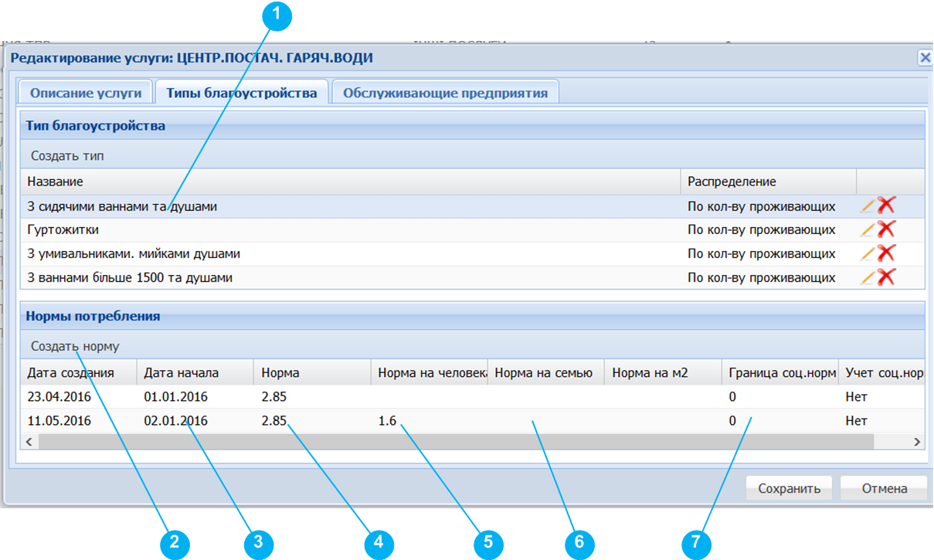Image resolution: width=934 pixels, height=560 pixels.
Task: Click the Норма на человека column header
Action: 429,372
